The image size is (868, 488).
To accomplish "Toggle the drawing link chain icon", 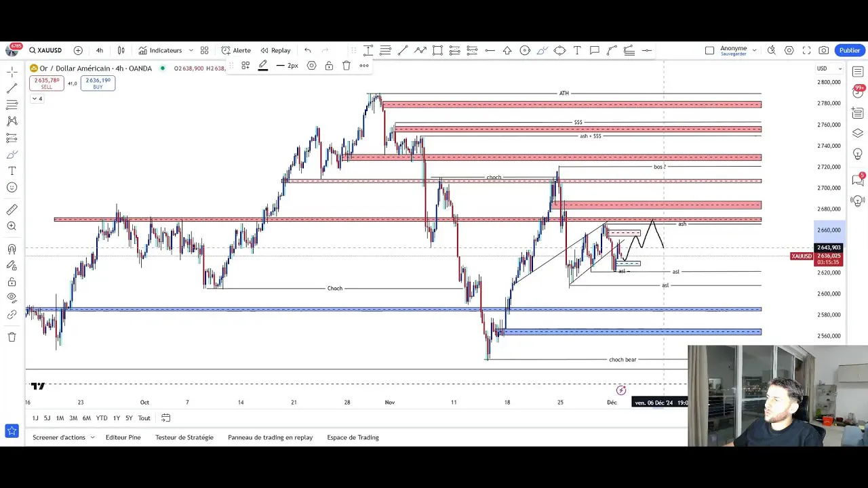I will coord(12,314).
